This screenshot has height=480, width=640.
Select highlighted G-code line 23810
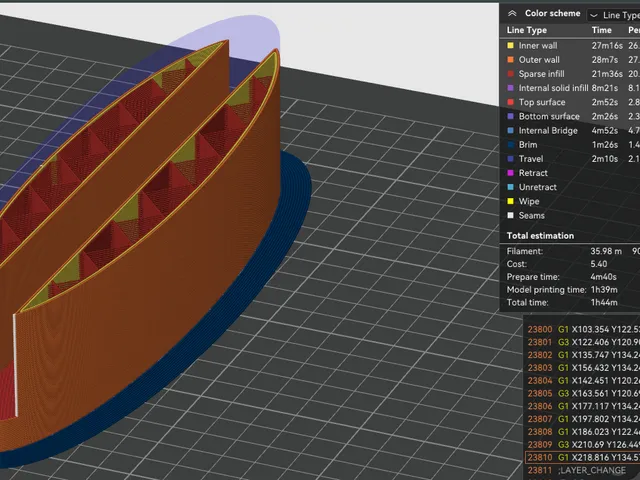[582, 458]
